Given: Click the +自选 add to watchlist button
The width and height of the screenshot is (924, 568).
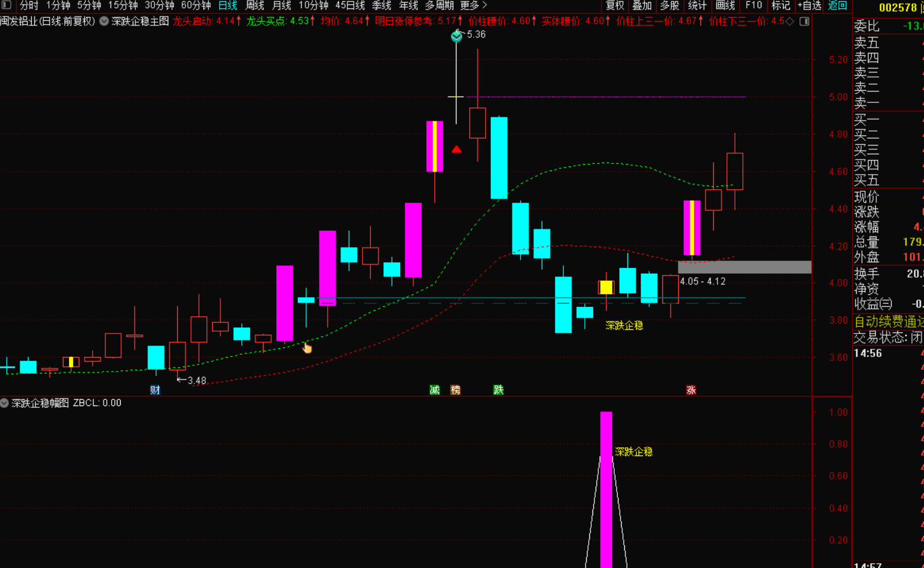Looking at the screenshot, I should coord(809,6).
